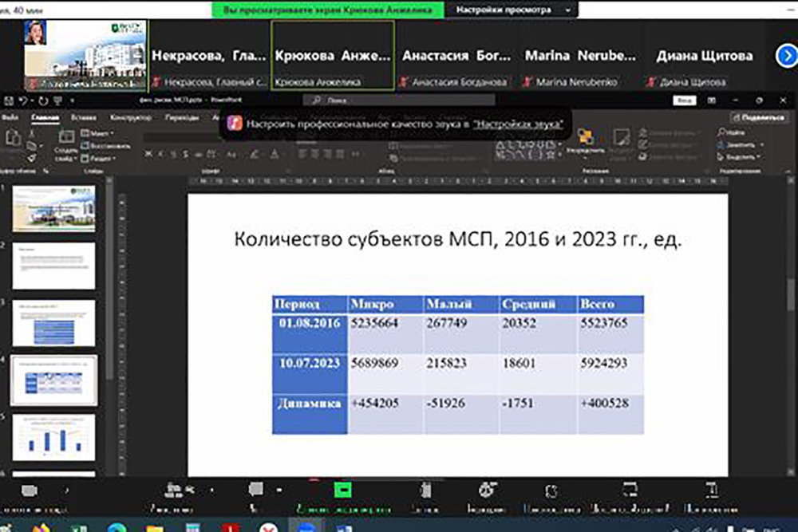
Task: Select Крюкова Анжелика participant video tile
Action: (x=333, y=54)
